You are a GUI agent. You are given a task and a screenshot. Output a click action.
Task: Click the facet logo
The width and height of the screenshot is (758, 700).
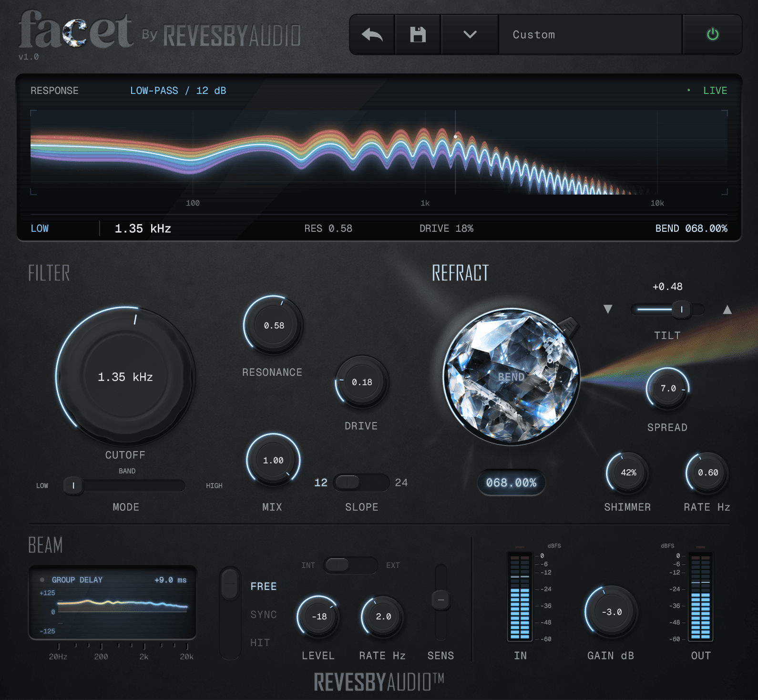pos(77,30)
